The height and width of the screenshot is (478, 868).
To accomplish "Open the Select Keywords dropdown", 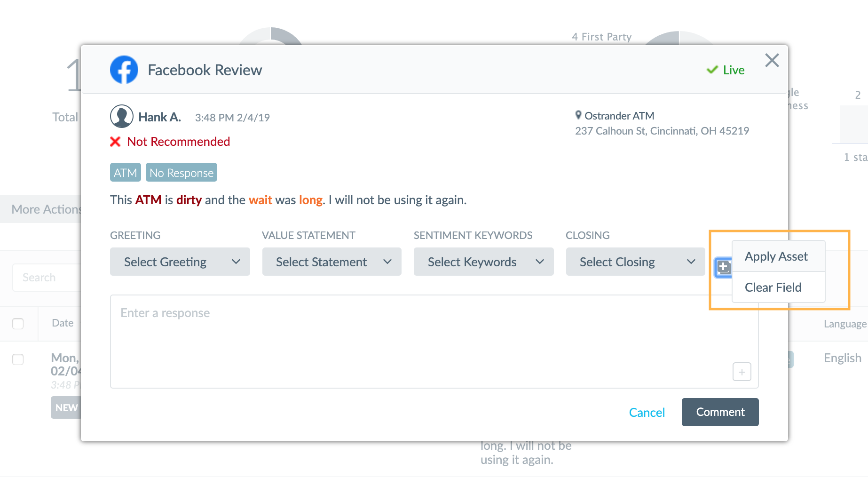I will 484,262.
